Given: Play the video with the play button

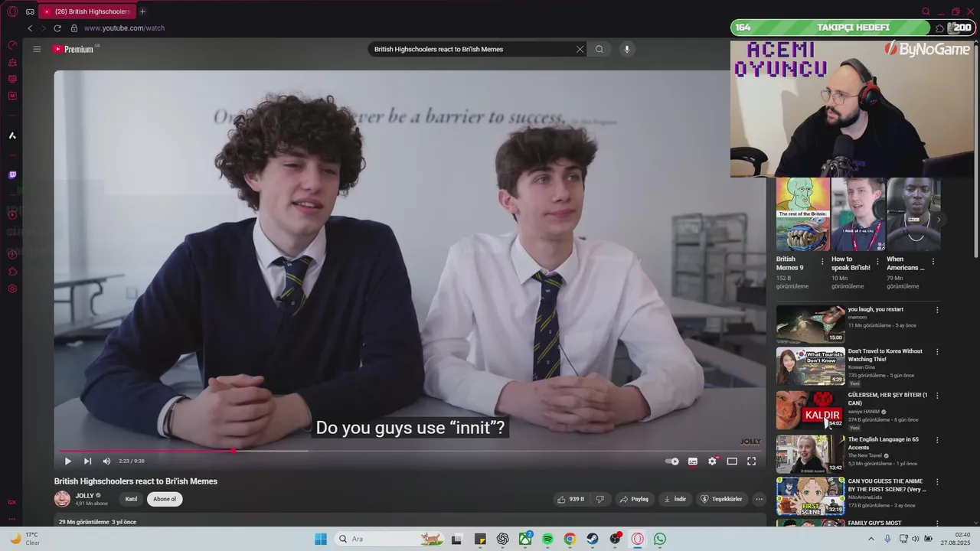Looking at the screenshot, I should 67,461.
